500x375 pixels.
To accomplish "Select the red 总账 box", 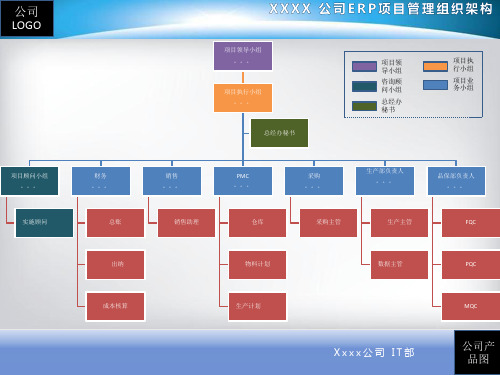I will point(115,223).
